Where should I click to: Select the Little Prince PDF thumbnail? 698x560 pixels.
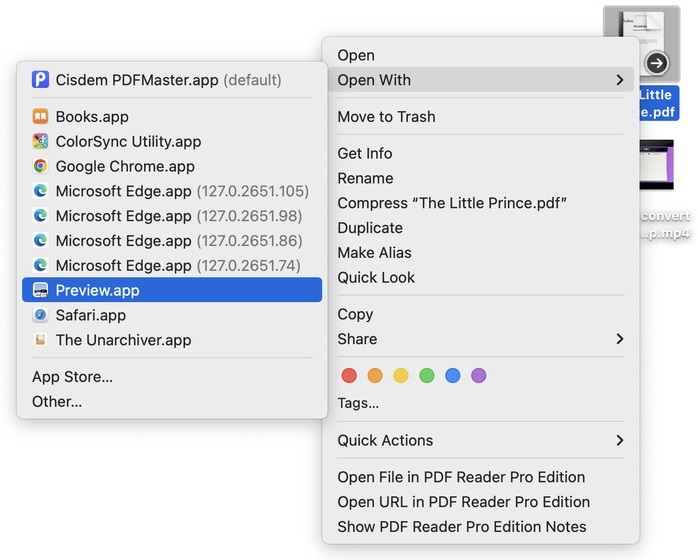[641, 43]
